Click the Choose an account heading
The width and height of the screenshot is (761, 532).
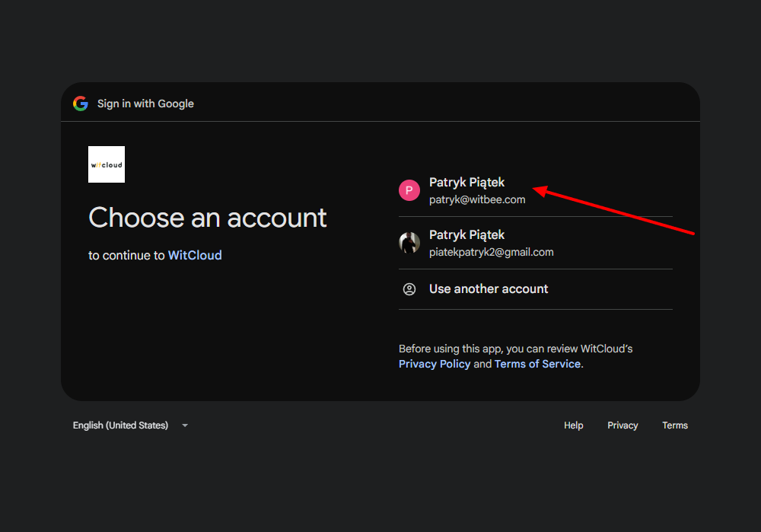tap(207, 218)
